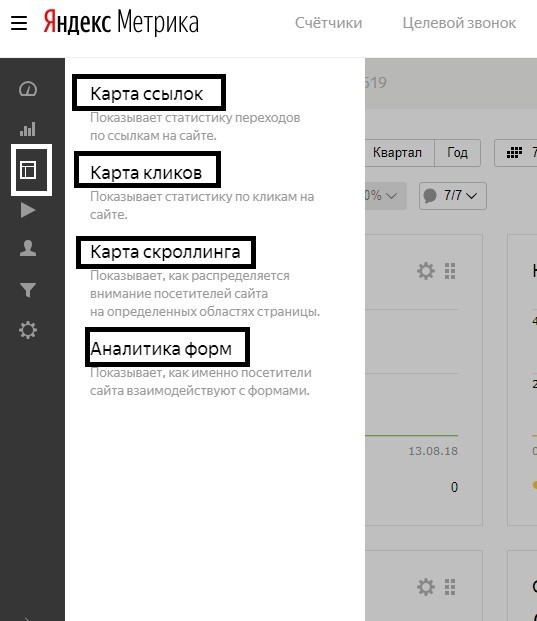Image resolution: width=537 pixels, height=621 pixels.
Task: Switch to the Квартал period tab
Action: (397, 152)
